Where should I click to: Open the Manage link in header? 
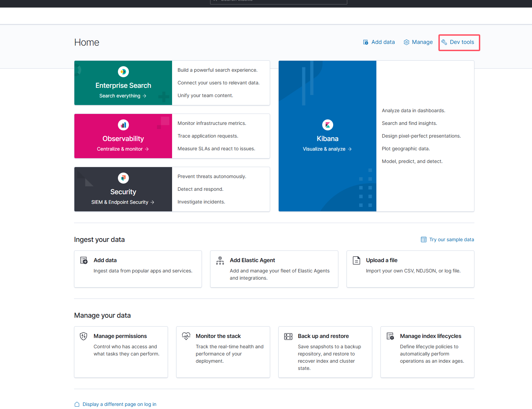[x=418, y=42]
